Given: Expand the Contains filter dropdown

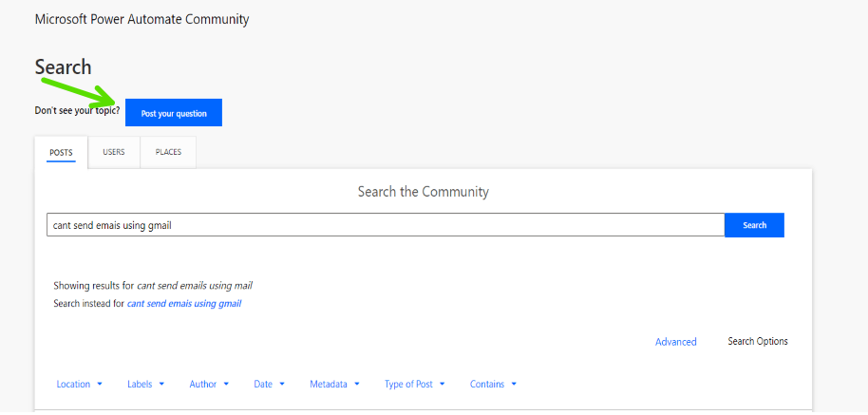Looking at the screenshot, I should point(493,384).
